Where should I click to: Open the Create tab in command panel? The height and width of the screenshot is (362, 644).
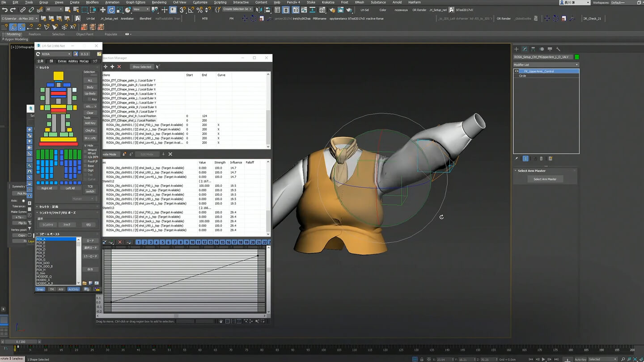[517, 49]
